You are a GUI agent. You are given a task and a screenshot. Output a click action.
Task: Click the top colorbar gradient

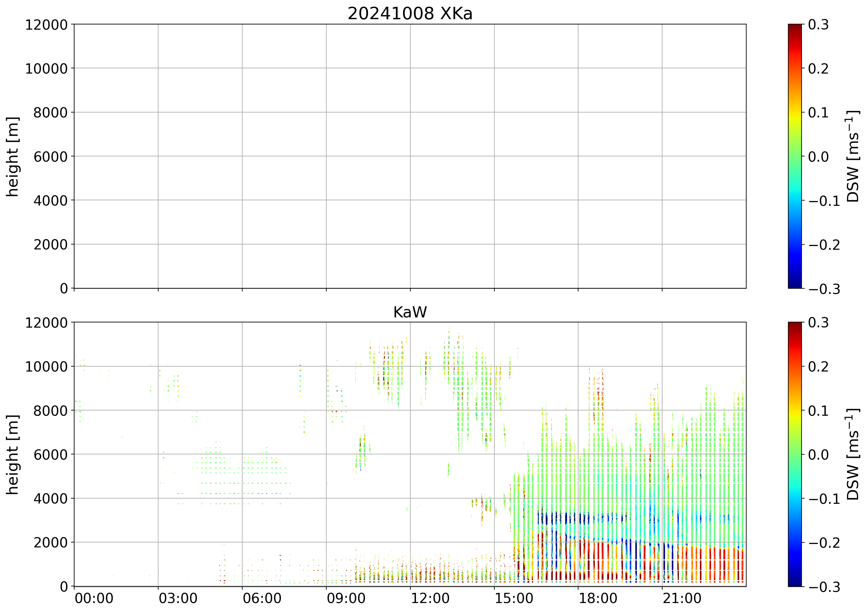795,156
